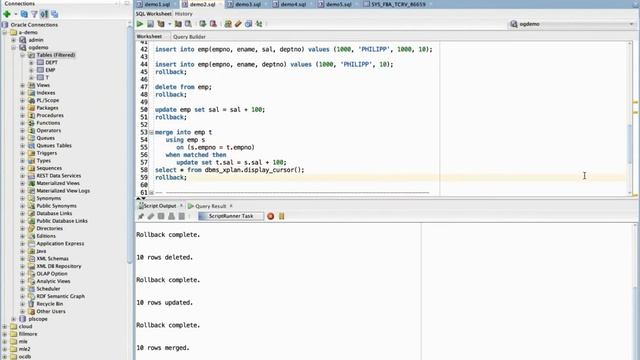Open the new connection dropdown arrow
This screenshot has width=640, height=360.
point(16,14)
